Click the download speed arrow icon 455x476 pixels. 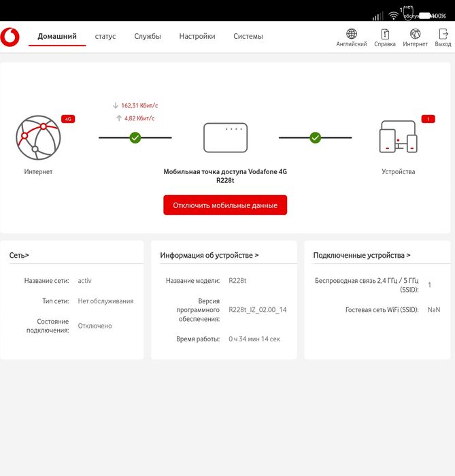pyautogui.click(x=116, y=105)
